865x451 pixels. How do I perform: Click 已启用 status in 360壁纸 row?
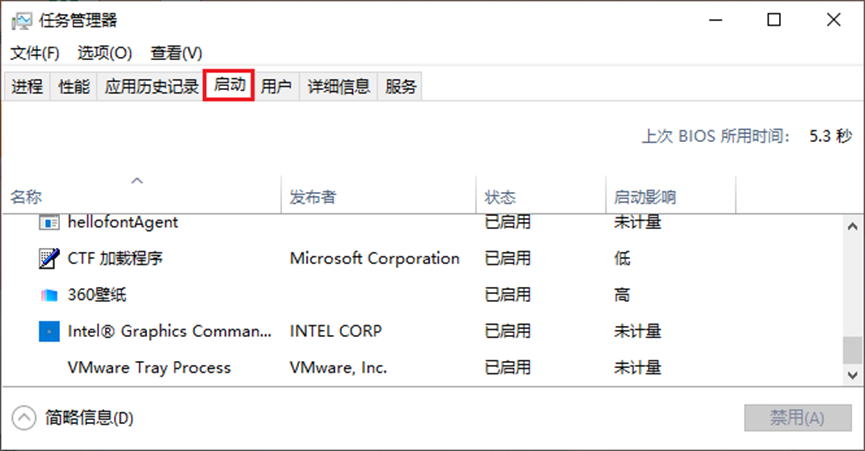(x=508, y=295)
